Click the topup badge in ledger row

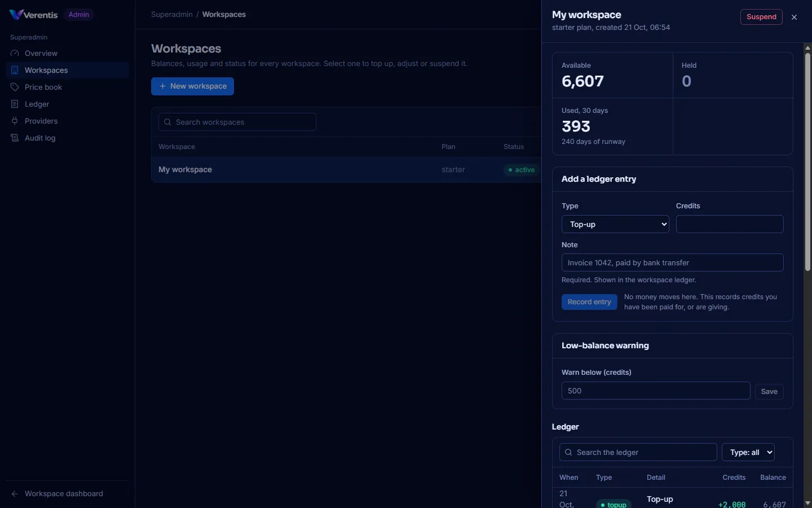pyautogui.click(x=614, y=504)
